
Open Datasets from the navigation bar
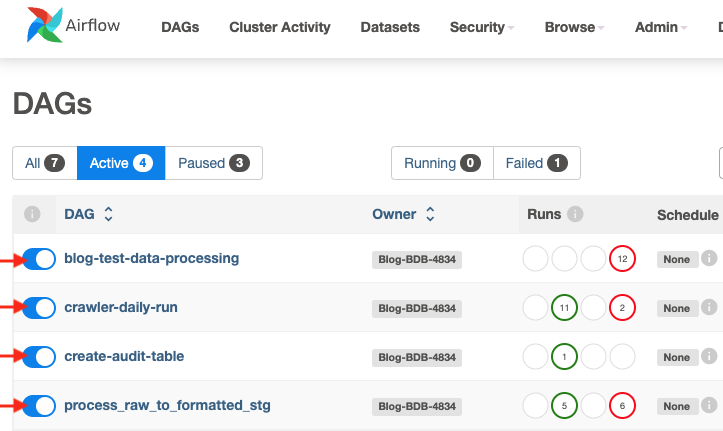click(390, 27)
